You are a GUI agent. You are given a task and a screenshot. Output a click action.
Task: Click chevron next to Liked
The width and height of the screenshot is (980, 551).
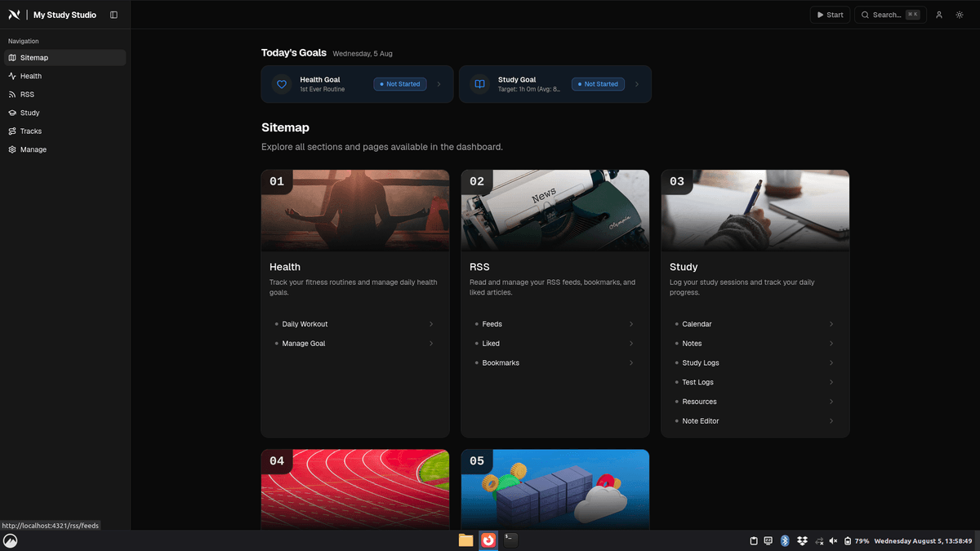(631, 344)
